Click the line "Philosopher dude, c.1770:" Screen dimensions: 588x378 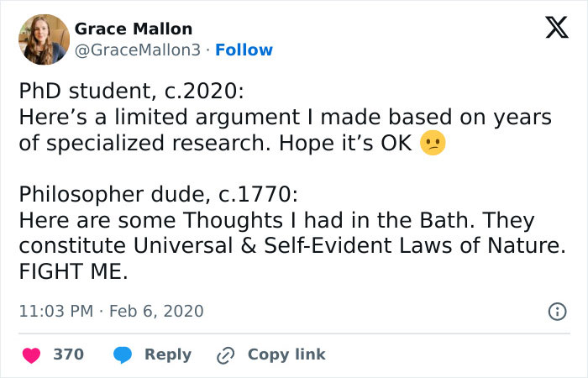[157, 194]
